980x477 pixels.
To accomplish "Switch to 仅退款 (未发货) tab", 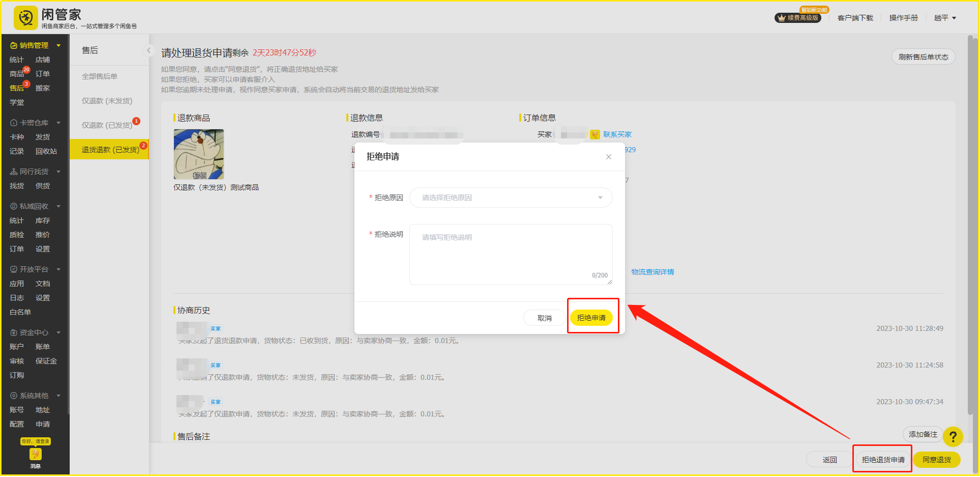I will pos(107,101).
